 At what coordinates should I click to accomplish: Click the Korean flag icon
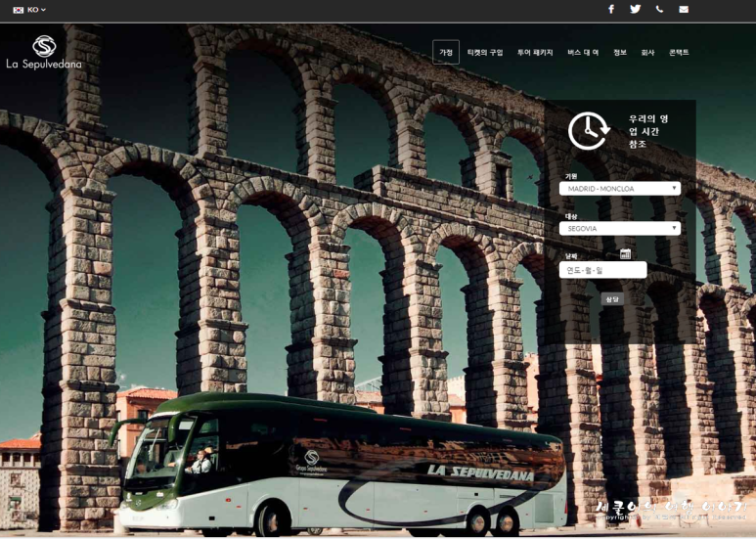19,10
